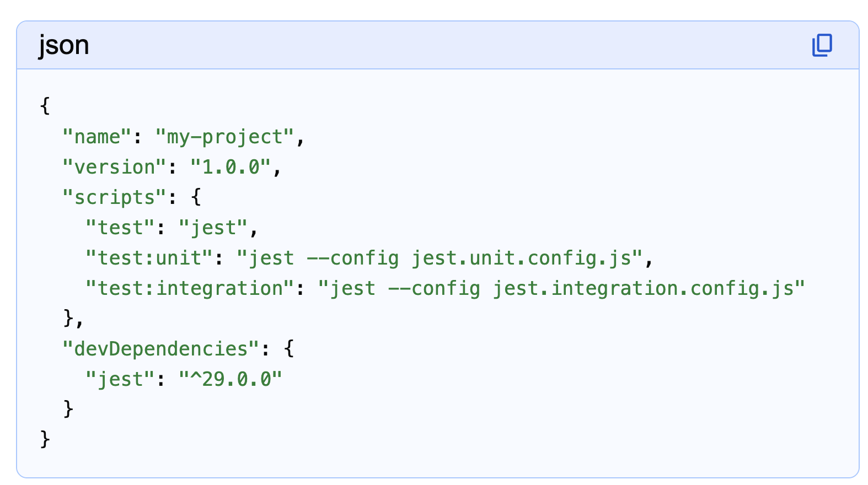
Task: Click the "name" key in the code
Action: pos(97,137)
